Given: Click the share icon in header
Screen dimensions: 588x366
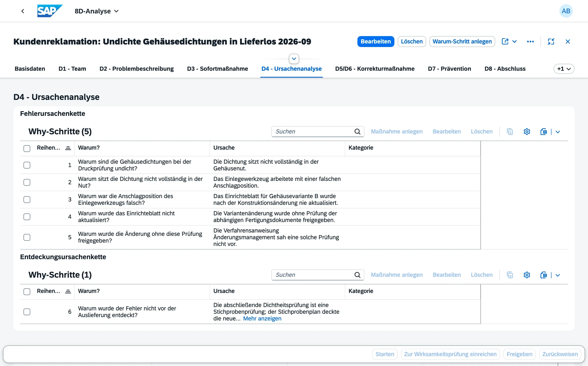Looking at the screenshot, I should pos(505,42).
